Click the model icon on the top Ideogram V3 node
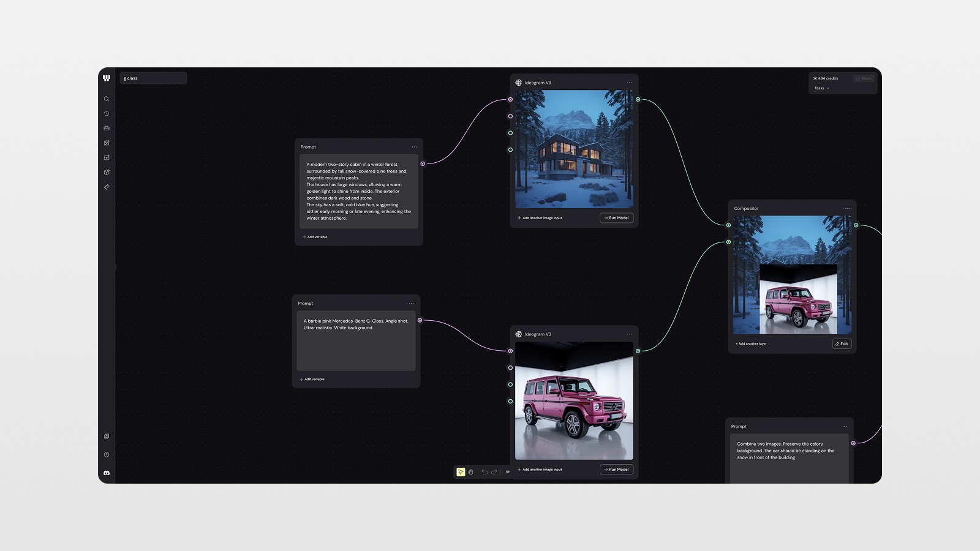This screenshot has width=980, height=551. point(519,83)
